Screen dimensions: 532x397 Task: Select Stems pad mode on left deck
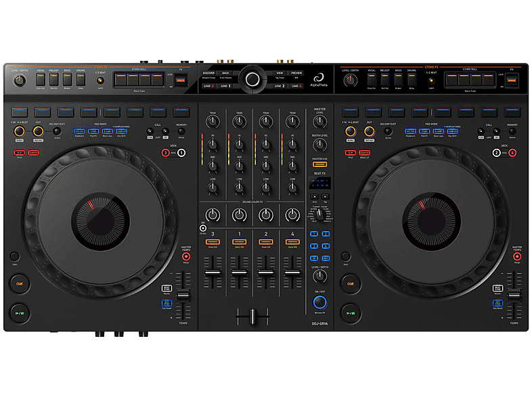93,131
